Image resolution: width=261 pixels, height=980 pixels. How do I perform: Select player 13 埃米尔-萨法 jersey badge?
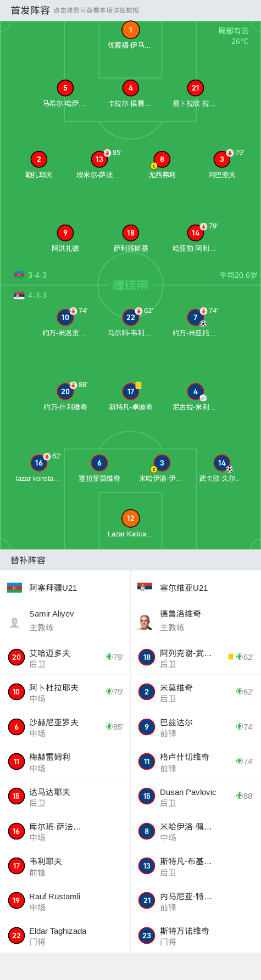tap(99, 159)
